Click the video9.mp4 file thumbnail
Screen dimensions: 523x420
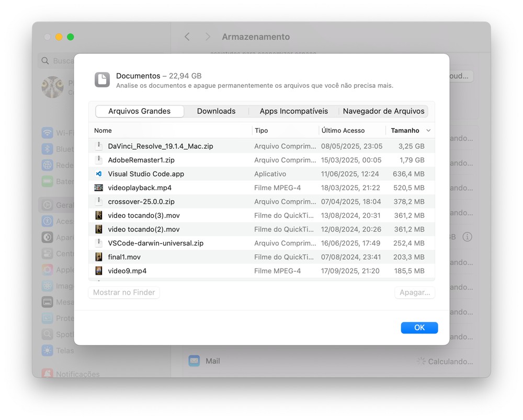(98, 271)
